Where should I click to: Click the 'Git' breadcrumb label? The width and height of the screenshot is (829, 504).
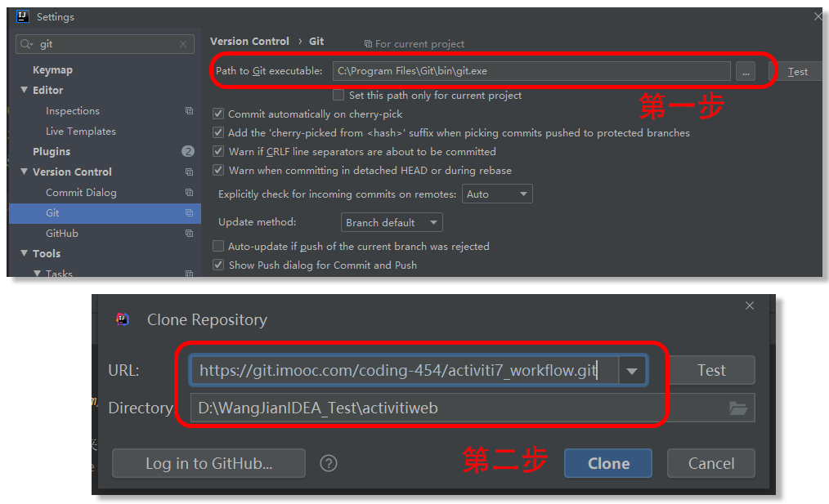(316, 41)
